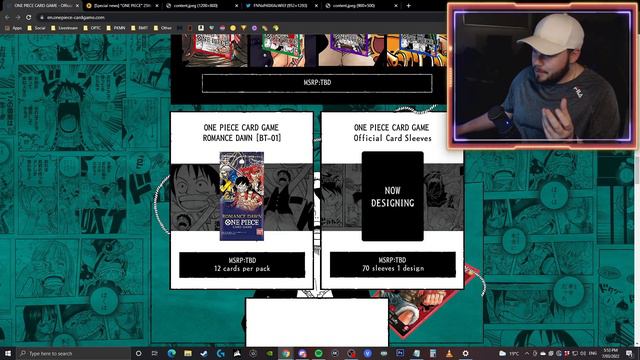Open NVIDIA app from the taskbar
The width and height of the screenshot is (640, 360).
[x=269, y=353]
